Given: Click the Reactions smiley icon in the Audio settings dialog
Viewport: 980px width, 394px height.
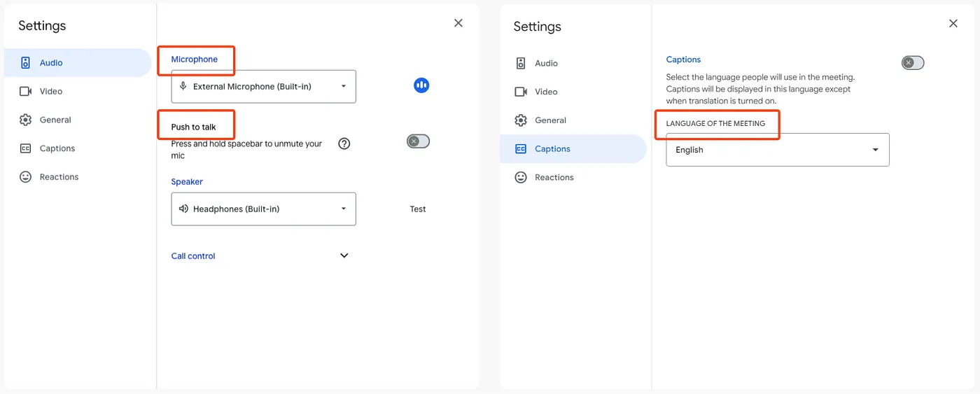Looking at the screenshot, I should (x=26, y=177).
